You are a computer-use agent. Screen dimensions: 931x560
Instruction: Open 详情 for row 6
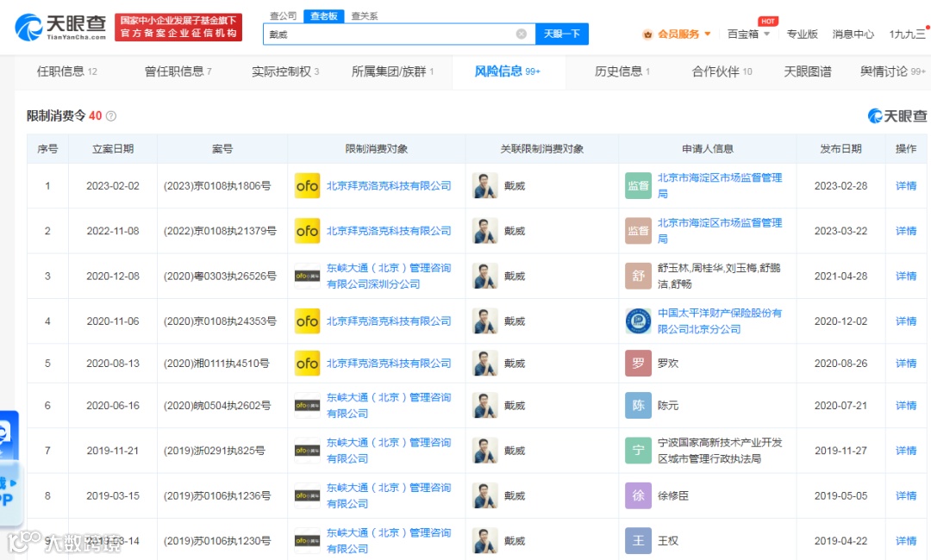tap(906, 405)
